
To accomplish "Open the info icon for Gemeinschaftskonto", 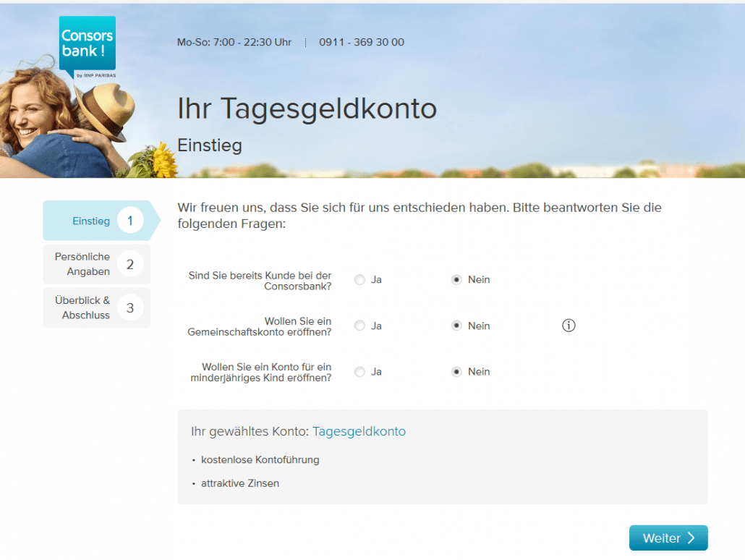I will pos(569,326).
